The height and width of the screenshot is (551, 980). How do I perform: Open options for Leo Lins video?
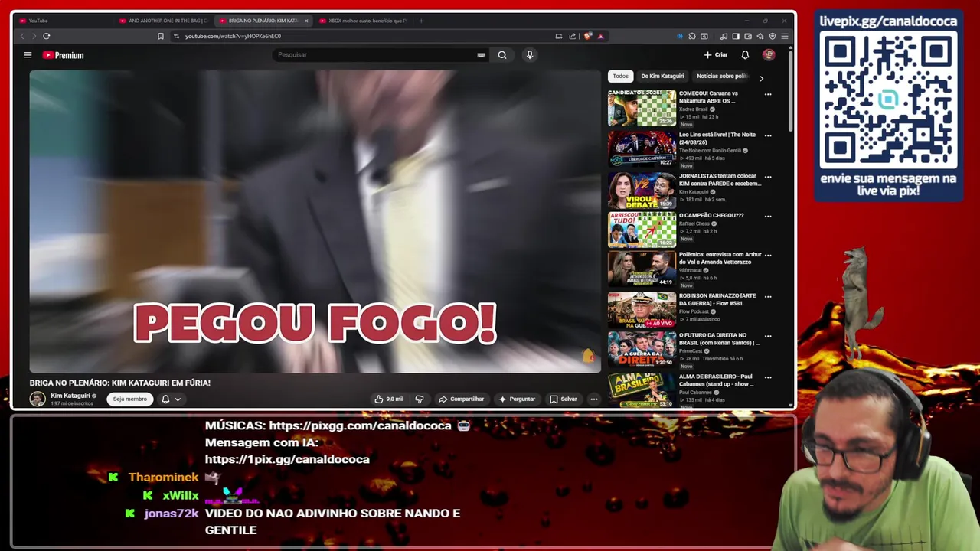point(768,135)
